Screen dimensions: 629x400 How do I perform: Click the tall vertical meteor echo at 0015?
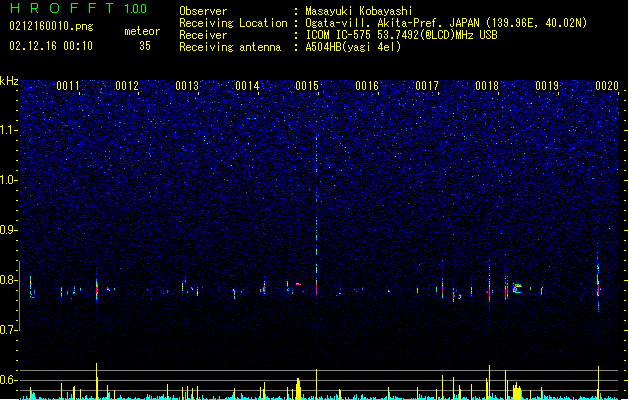[x=317, y=217]
